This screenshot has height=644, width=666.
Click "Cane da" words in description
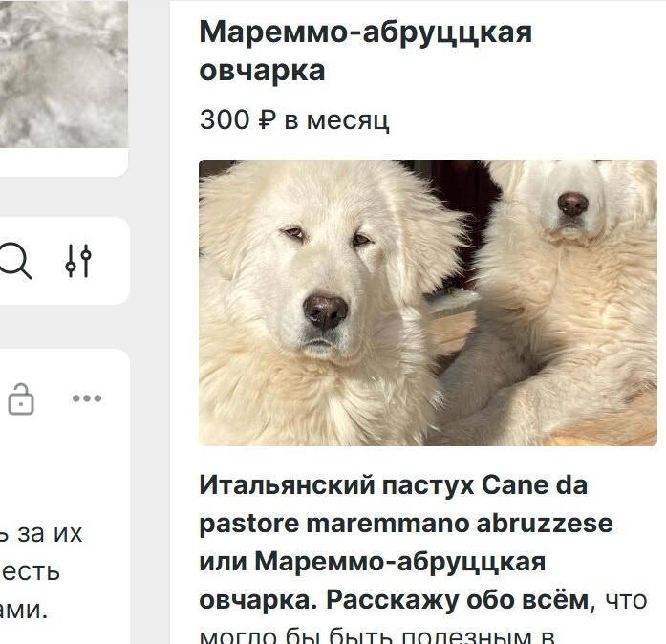(x=534, y=484)
